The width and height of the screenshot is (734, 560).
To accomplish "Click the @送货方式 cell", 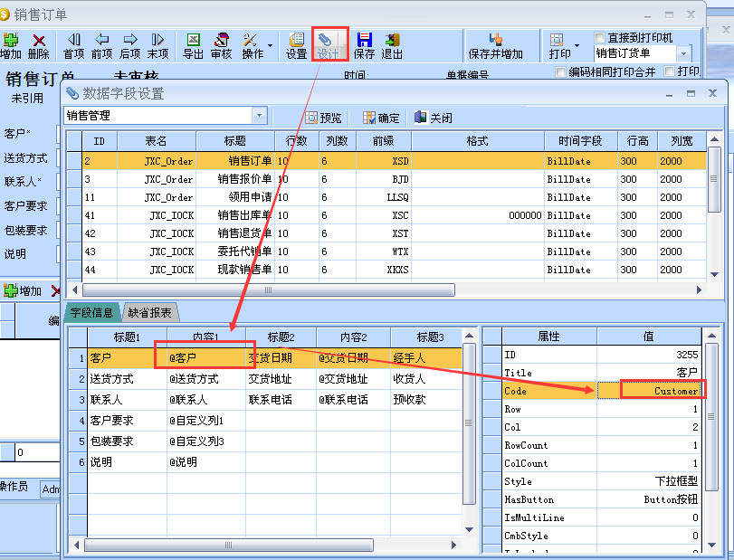I will (x=206, y=379).
